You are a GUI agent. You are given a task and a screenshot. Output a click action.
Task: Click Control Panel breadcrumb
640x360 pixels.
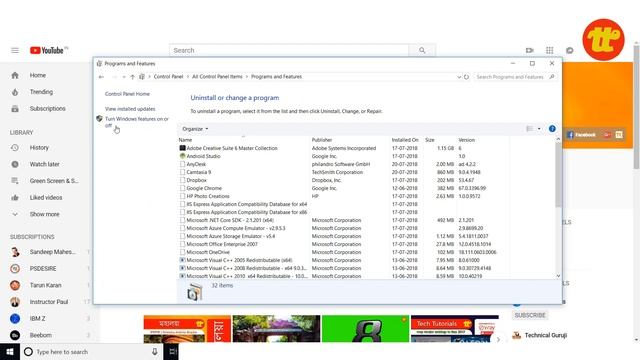168,77
